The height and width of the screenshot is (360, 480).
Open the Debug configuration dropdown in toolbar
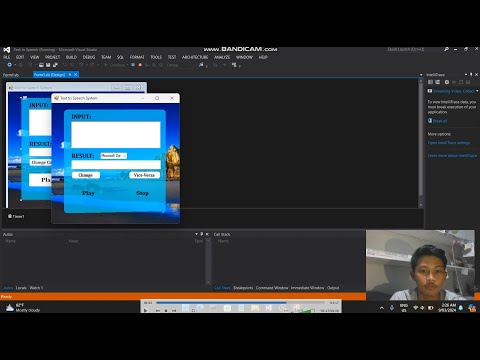(180, 65)
